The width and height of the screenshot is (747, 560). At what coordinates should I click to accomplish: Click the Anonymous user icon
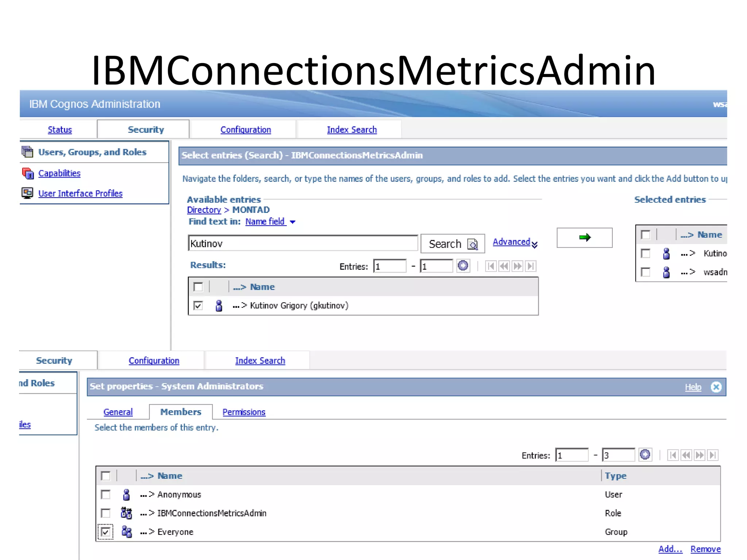126,495
